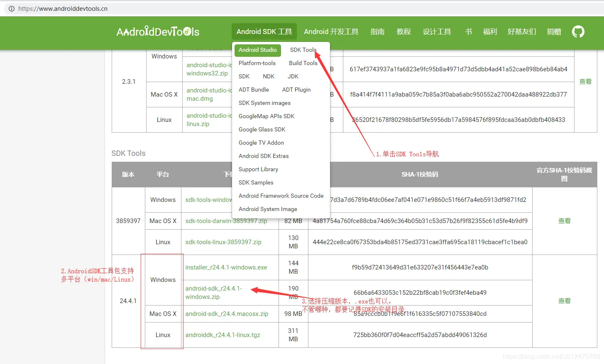604x364 pixels.
Task: Choose NDK entry in dropdown
Action: [x=269, y=76]
